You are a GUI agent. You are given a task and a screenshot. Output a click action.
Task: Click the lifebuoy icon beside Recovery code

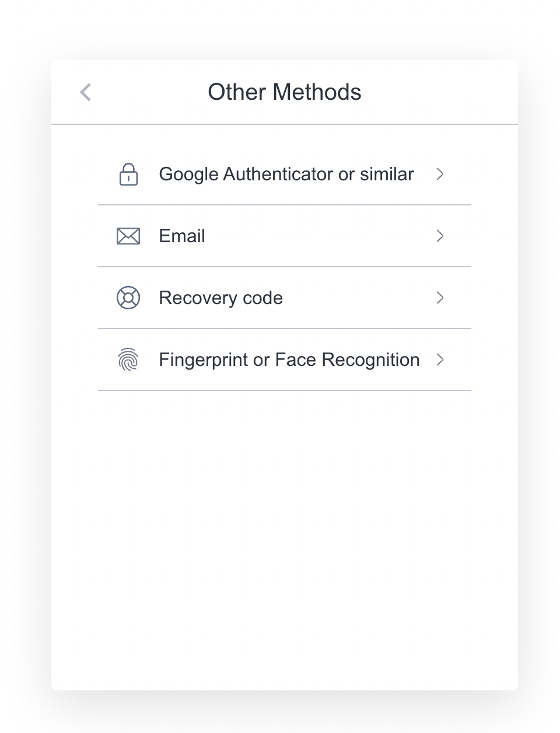tap(128, 298)
